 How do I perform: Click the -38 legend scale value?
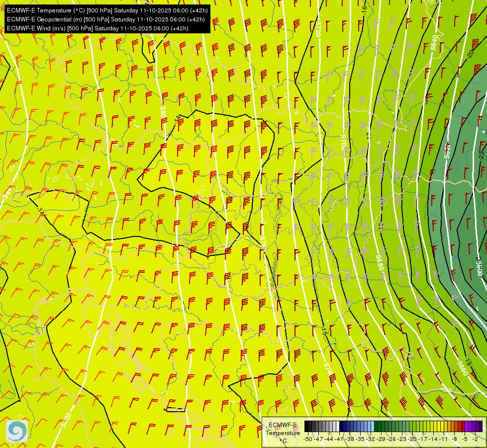pos(350,440)
